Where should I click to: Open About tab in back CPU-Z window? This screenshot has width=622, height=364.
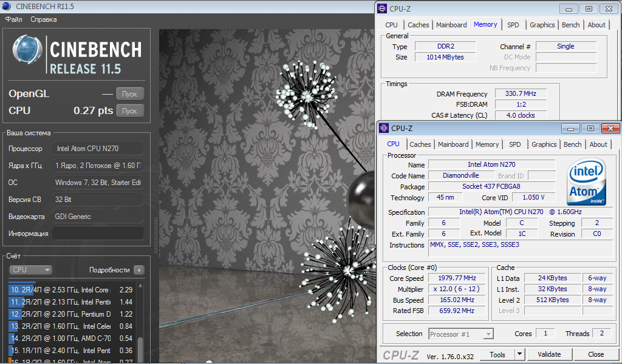coord(596,25)
